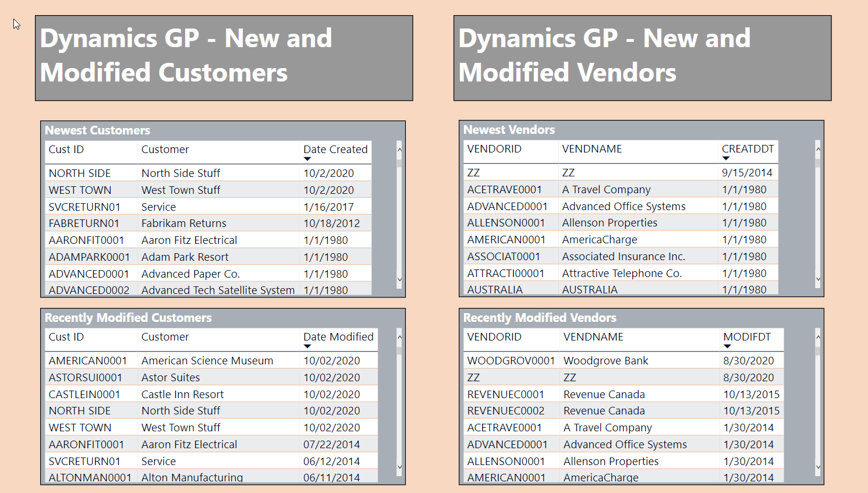Select Advanced Tech Satellite System cell
This screenshot has height=493, width=868.
coord(218,290)
